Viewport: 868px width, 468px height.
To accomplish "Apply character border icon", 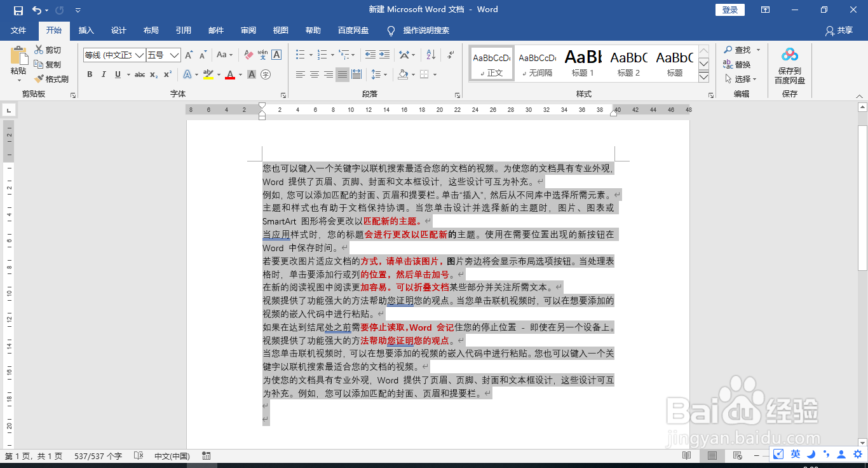I will (x=276, y=55).
